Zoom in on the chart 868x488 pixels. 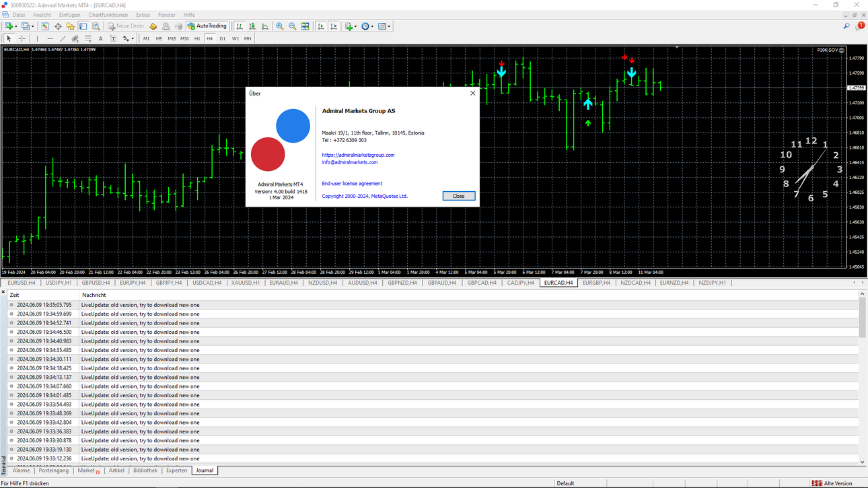(280, 26)
